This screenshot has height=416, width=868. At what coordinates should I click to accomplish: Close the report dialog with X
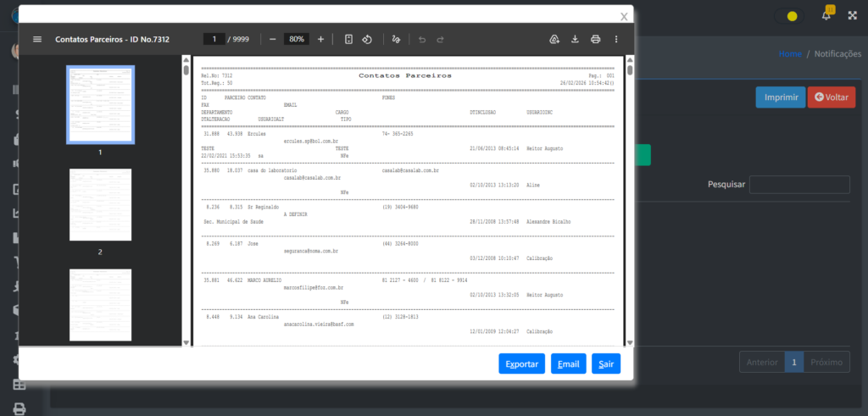coord(625,15)
